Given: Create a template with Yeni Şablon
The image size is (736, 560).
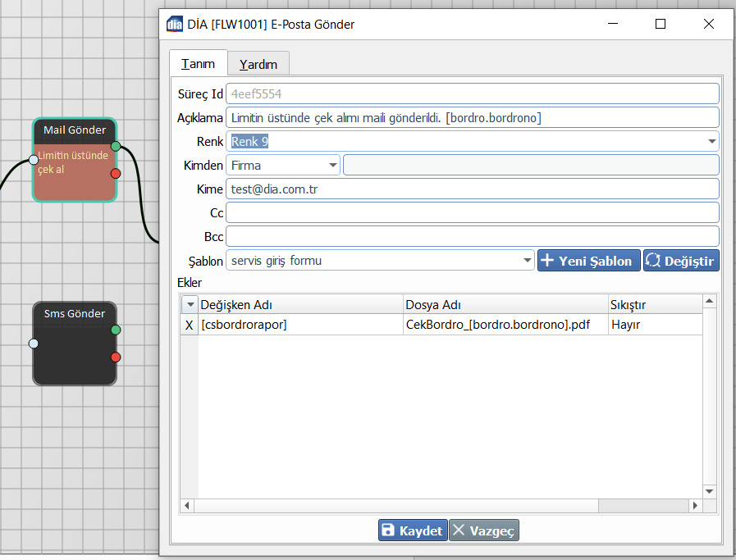Looking at the screenshot, I should (588, 262).
